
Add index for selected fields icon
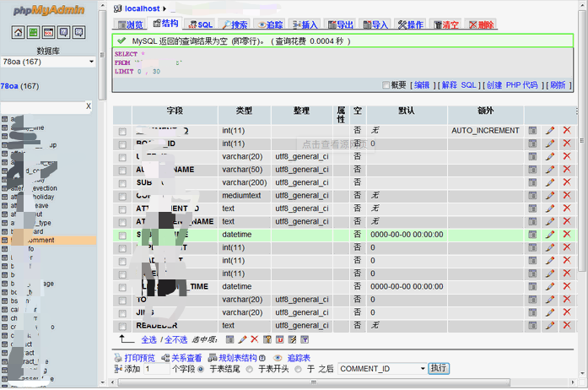(293, 339)
